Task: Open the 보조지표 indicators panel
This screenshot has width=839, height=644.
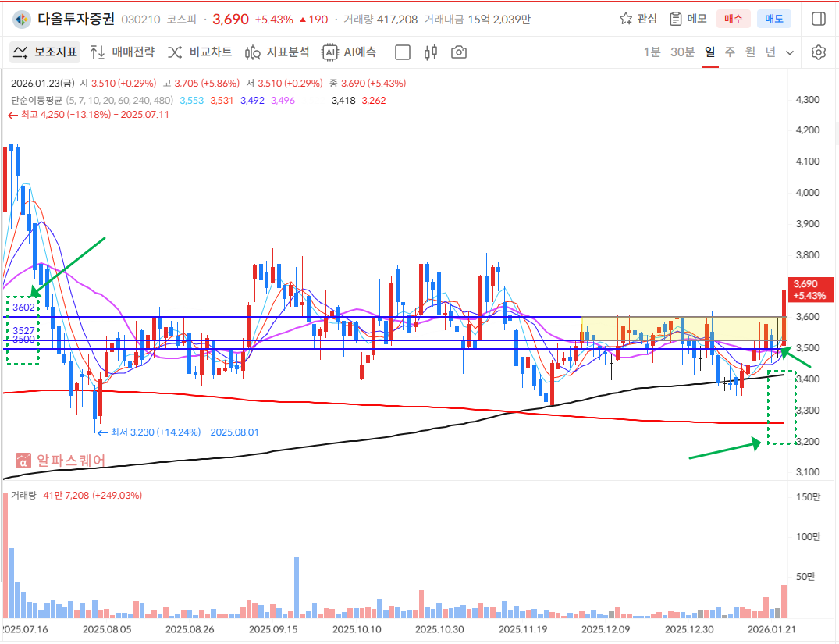Action: point(45,52)
